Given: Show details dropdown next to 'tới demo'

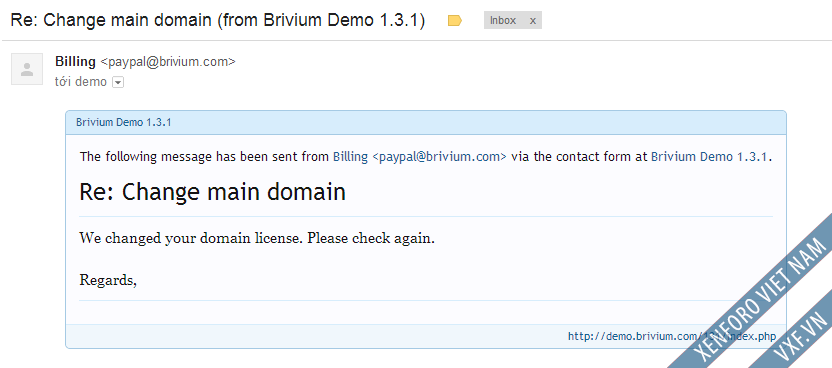Looking at the screenshot, I should tap(118, 83).
